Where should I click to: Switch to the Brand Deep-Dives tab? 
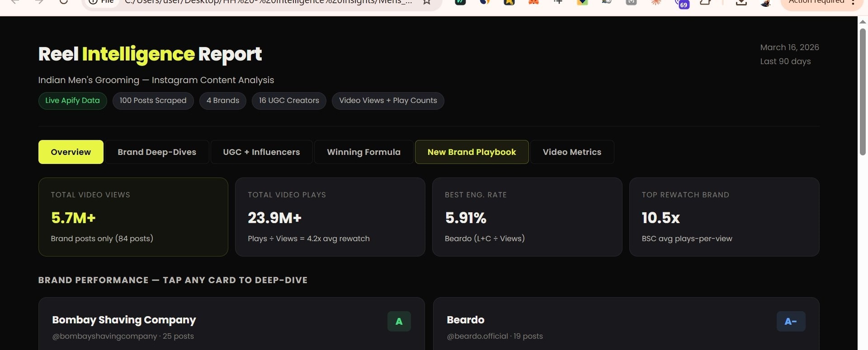[157, 152]
